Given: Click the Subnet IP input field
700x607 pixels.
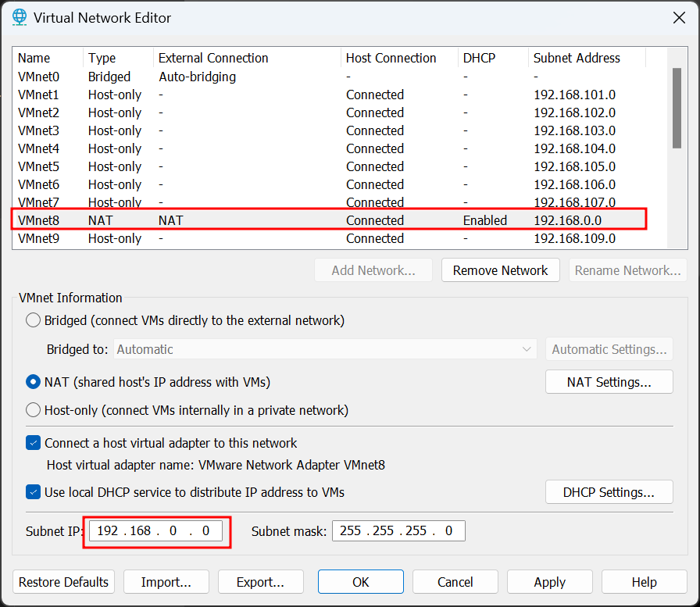Looking at the screenshot, I should [155, 530].
